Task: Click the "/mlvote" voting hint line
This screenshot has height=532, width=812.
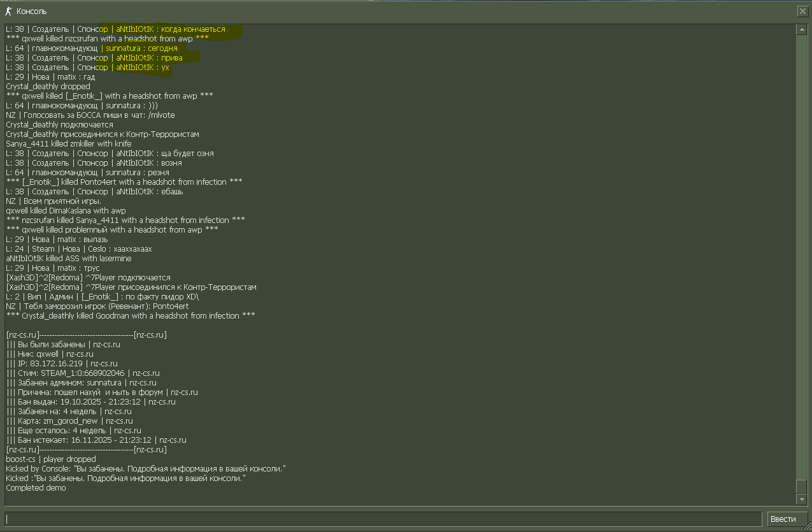Action: [x=90, y=115]
